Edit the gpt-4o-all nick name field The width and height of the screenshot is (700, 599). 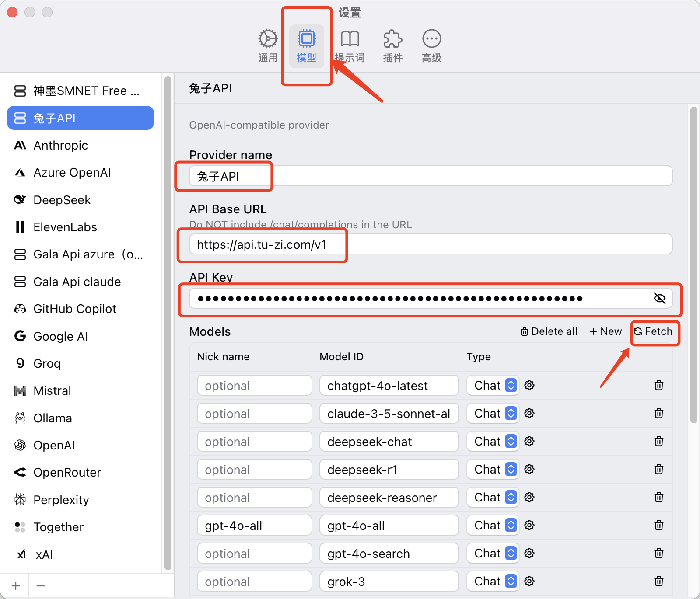pos(255,525)
